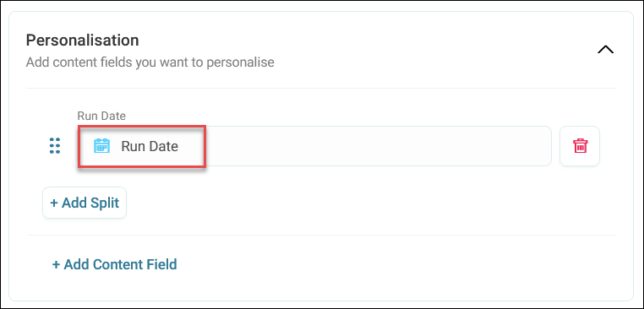
Task: Add a new split with Add Split
Action: pos(85,203)
